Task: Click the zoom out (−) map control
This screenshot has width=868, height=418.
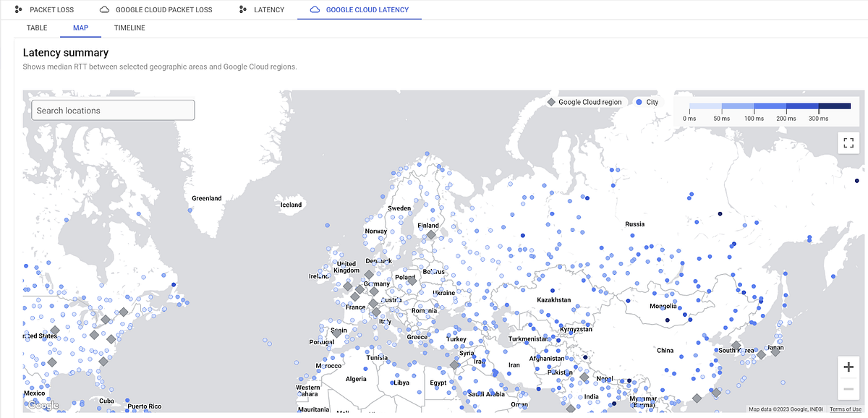Action: (x=848, y=388)
